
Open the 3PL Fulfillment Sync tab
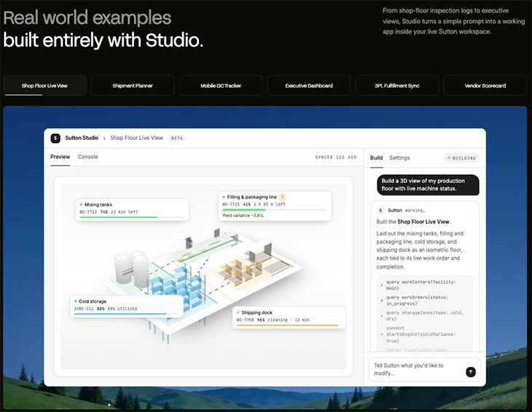click(x=397, y=85)
